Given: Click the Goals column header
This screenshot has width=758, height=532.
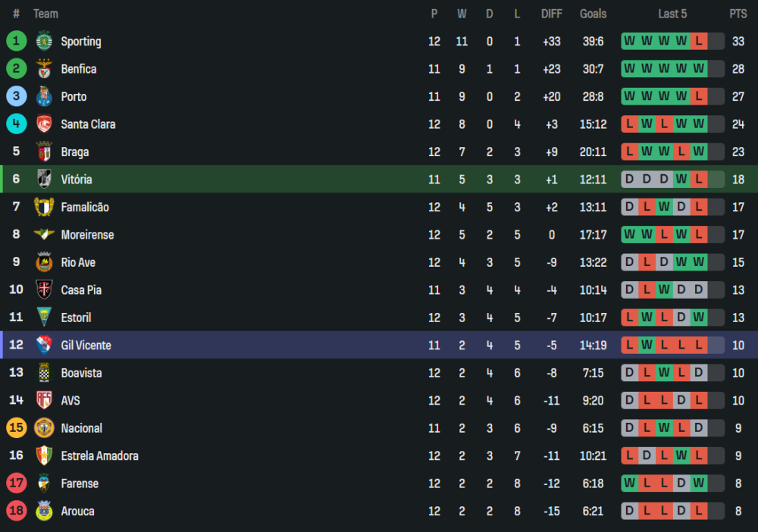Looking at the screenshot, I should [593, 14].
